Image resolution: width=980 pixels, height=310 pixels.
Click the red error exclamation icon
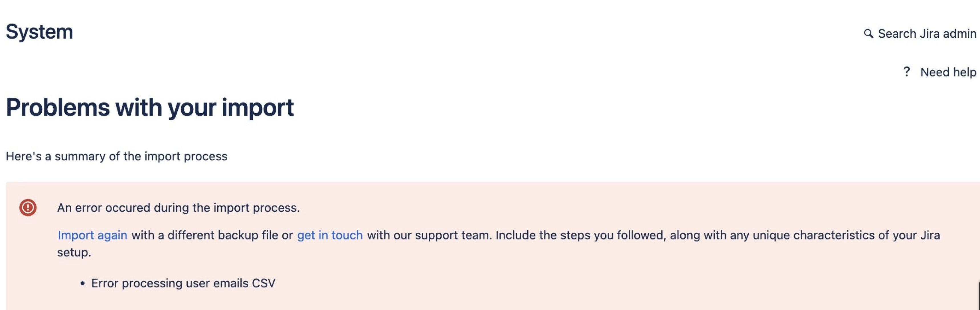coord(28,208)
